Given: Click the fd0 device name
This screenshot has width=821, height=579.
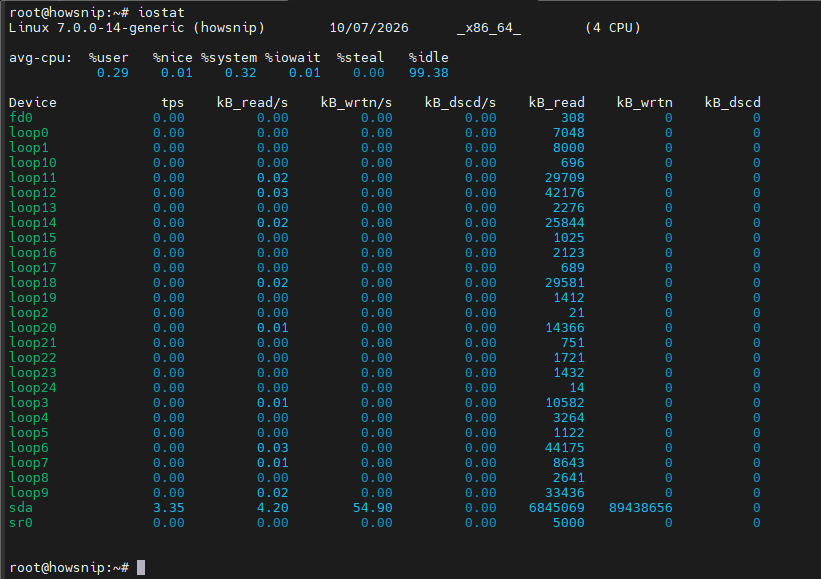Looking at the screenshot, I should point(21,118).
